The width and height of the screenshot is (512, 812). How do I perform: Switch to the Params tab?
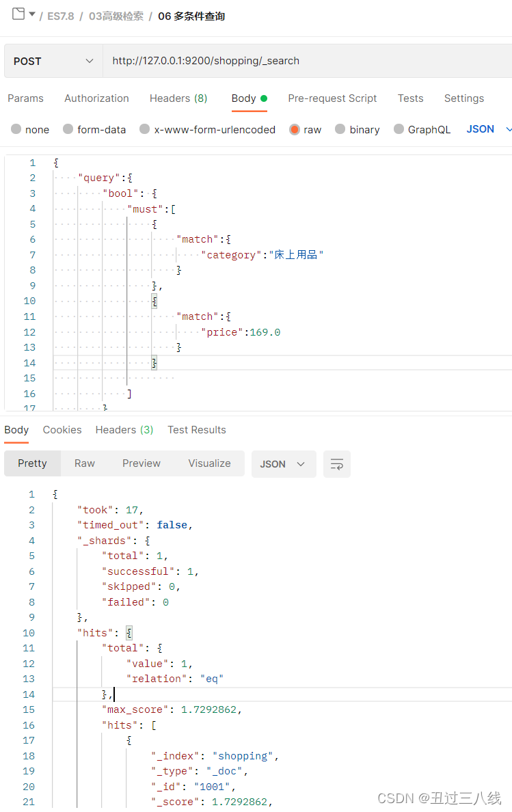coord(25,98)
